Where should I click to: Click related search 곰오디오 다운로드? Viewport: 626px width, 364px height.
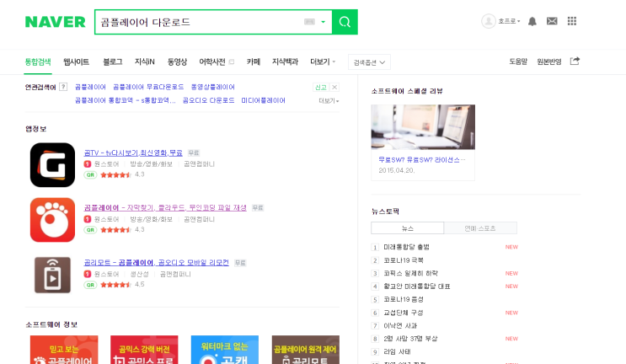[208, 100]
